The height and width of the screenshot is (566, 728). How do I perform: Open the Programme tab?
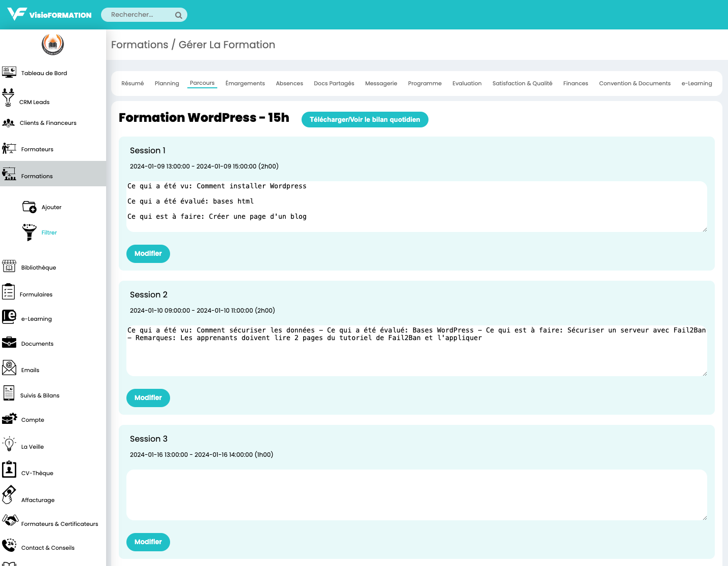425,83
